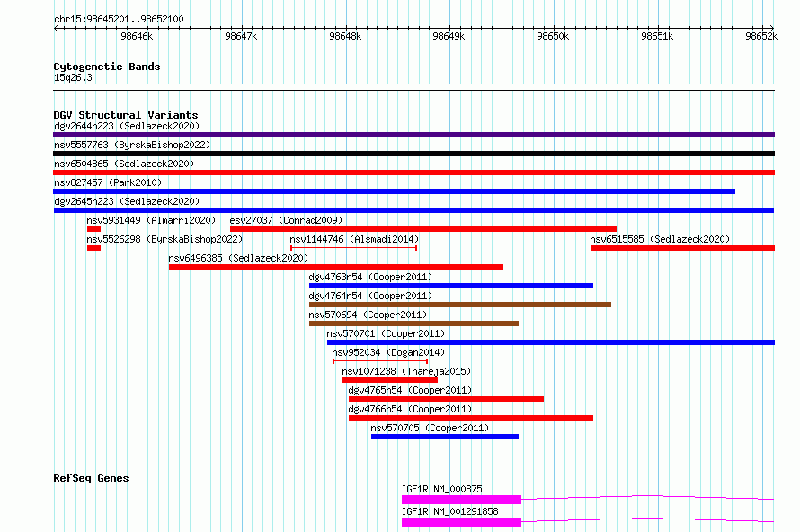This screenshot has height=532, width=800.
Task: Open IGF1R|NM_000875 gene label
Action: point(442,489)
